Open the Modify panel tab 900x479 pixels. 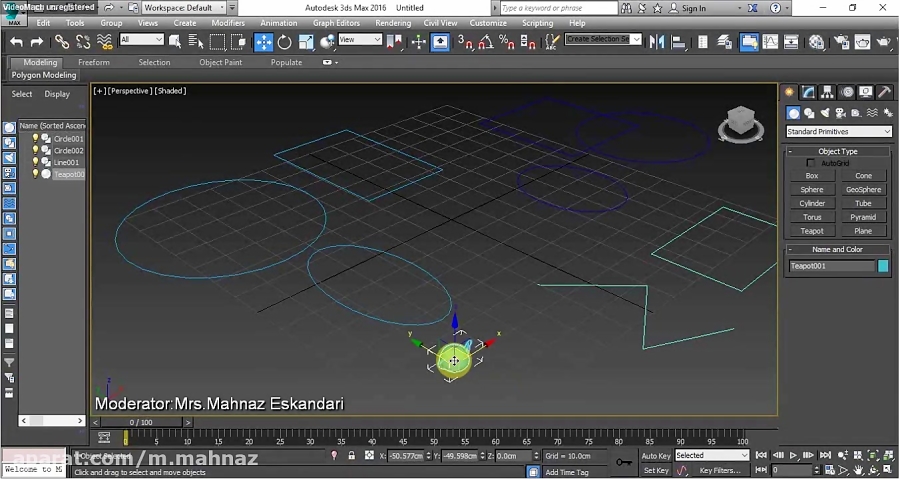808,92
